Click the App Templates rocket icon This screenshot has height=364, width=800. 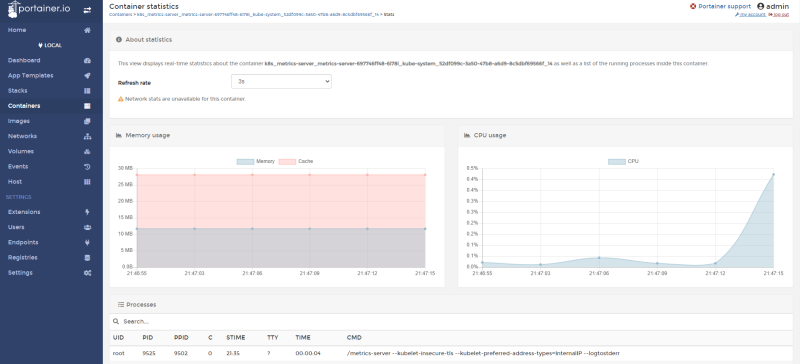pos(87,76)
